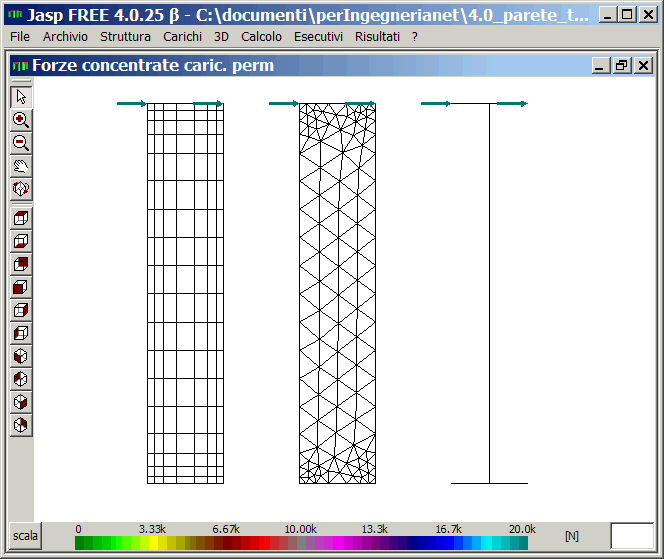Open the 3D menu

[x=221, y=37]
